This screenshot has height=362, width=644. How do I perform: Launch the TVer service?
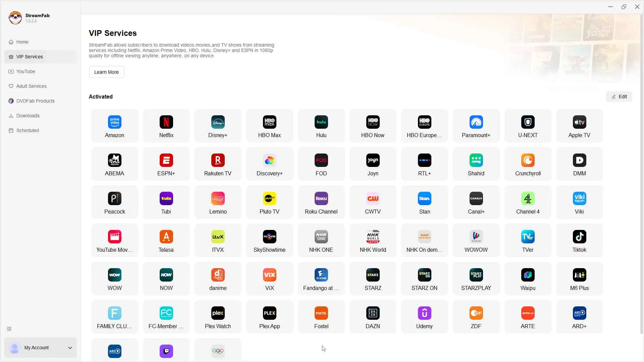point(528,241)
